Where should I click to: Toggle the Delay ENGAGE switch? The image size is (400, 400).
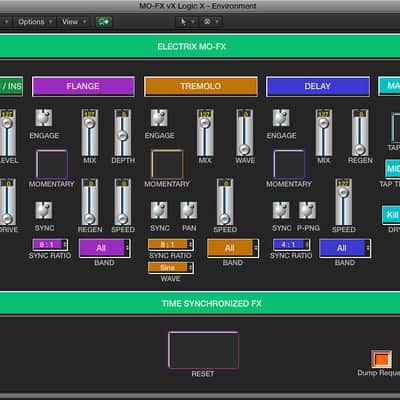pos(281,118)
